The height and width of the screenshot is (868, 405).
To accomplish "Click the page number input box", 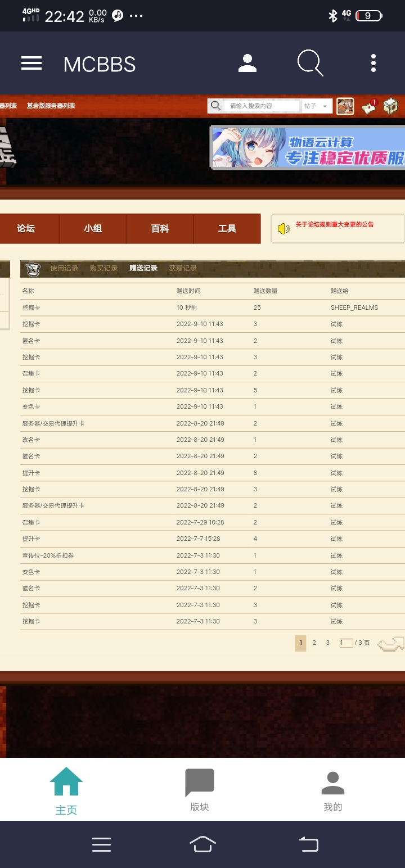I will 346,643.
